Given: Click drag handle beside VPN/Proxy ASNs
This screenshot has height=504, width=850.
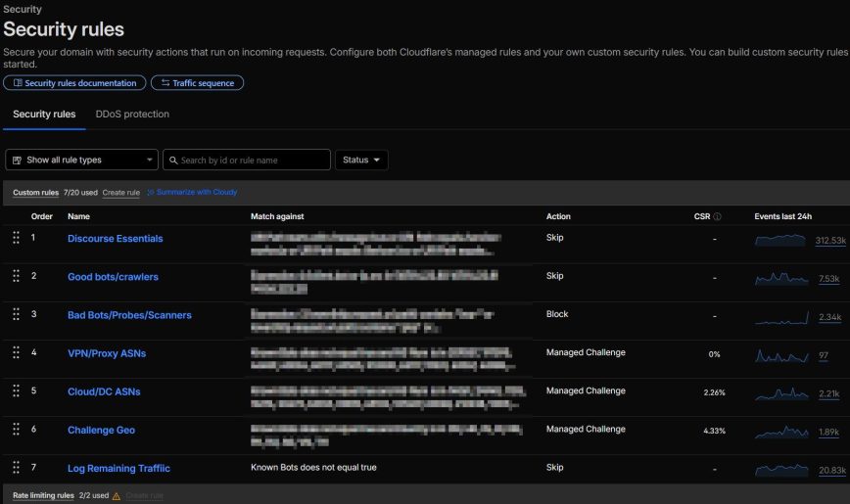Looking at the screenshot, I should (16, 353).
